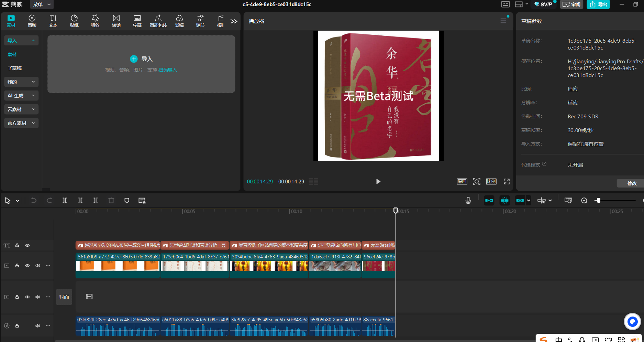The image size is (644, 342).
Task: Open the 菜单 dropdown menu
Action: click(42, 4)
